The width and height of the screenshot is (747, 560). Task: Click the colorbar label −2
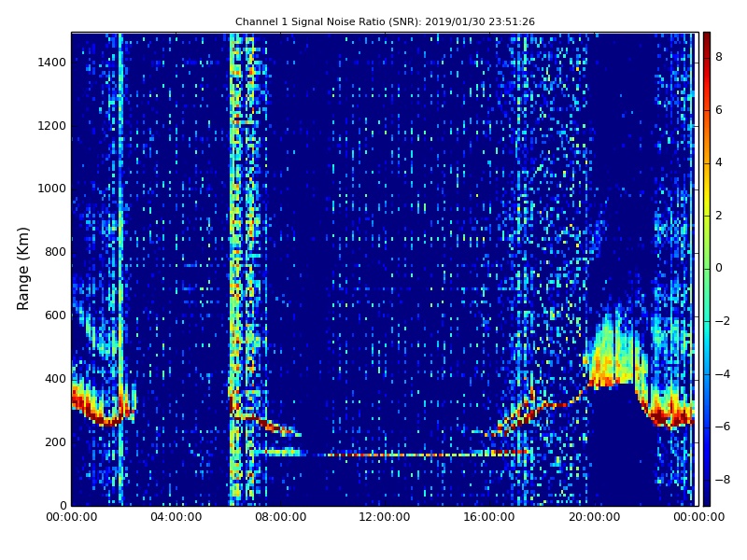[723, 321]
